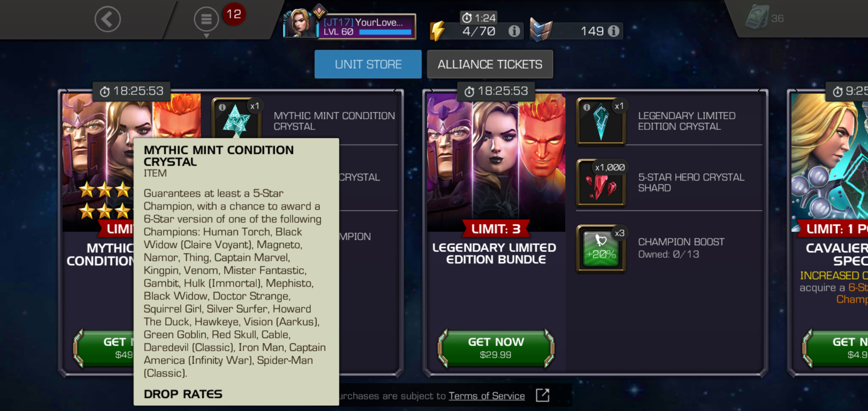This screenshot has height=411, width=868.
Task: Select the 5-Star Hero Crystal Shard item
Action: point(601,182)
